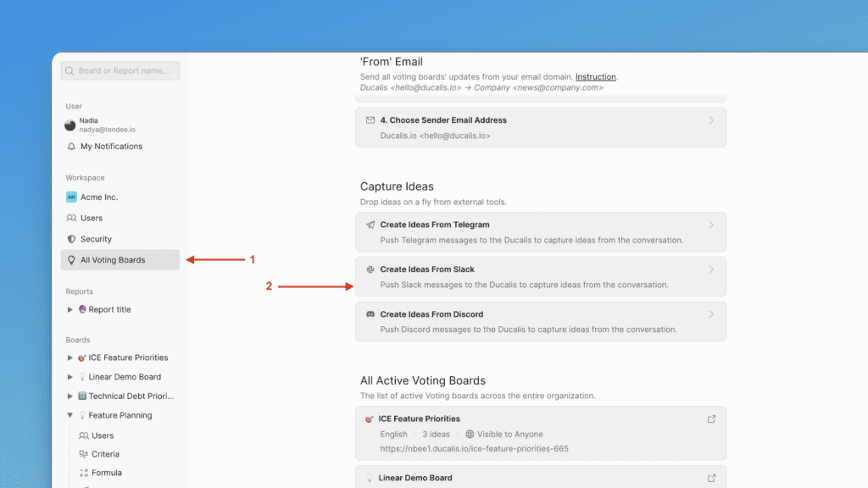The image size is (868, 488).
Task: Open ICE Feature Priorities in new window icon
Action: [x=712, y=419]
